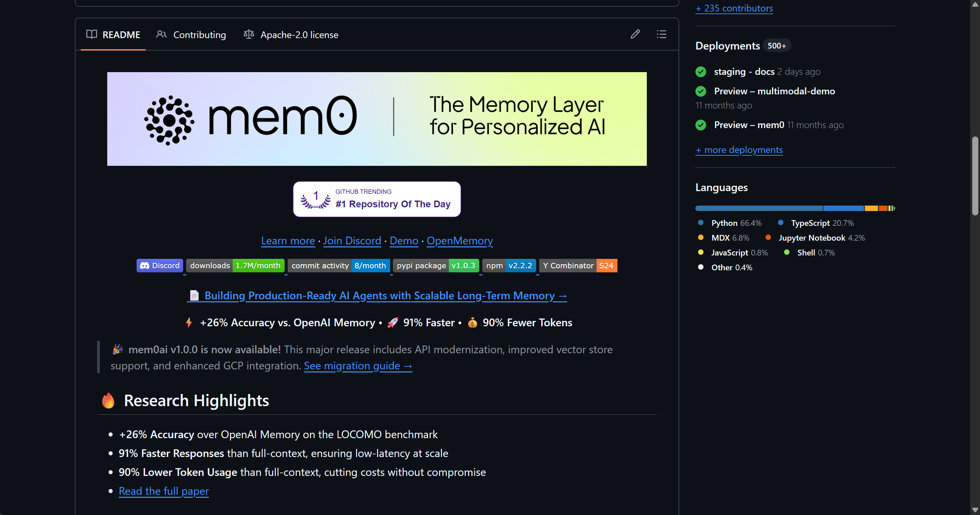
Task: Open the green check beside Preview – mem0
Action: tap(701, 125)
